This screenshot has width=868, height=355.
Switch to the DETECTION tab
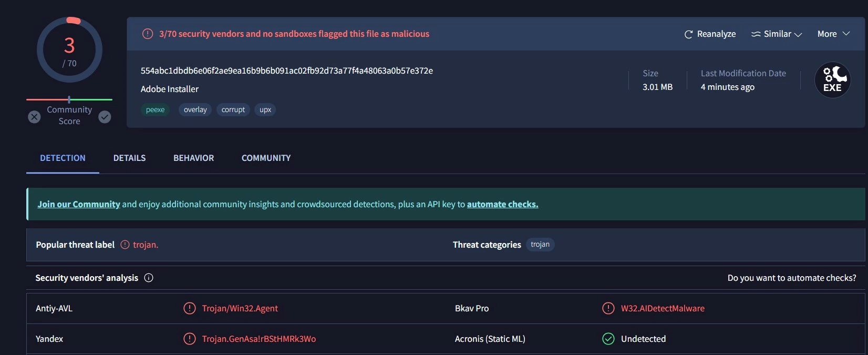pyautogui.click(x=63, y=158)
